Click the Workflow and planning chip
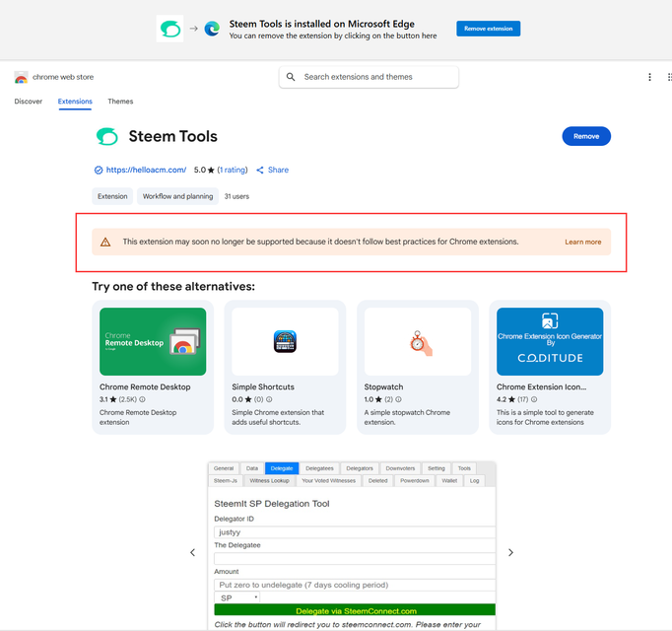Viewport: 672px width, 631px height. point(178,196)
